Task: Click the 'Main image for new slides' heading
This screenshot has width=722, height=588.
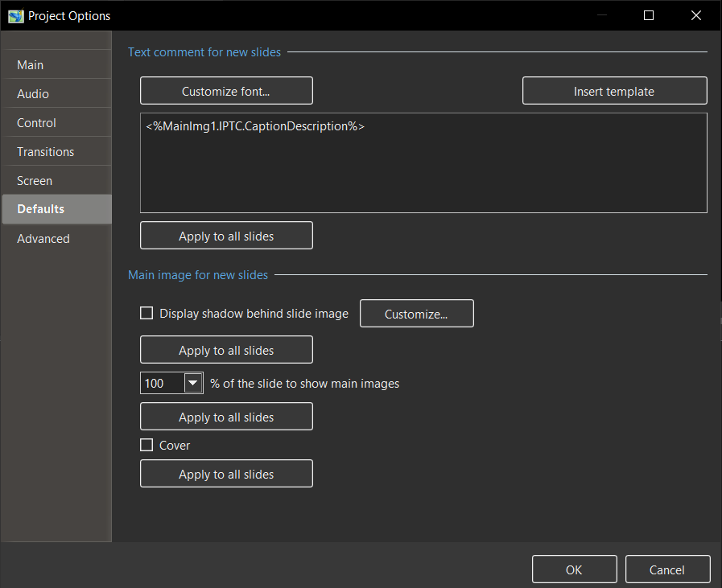Action: click(x=198, y=274)
